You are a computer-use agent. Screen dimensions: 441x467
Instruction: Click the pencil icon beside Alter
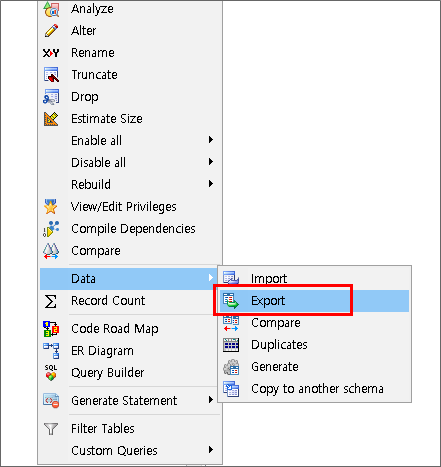(x=51, y=31)
